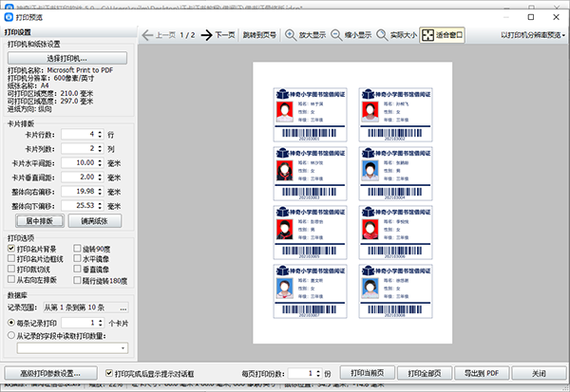Image resolution: width=570 pixels, height=392 pixels.
Task: Click the 铺满纸张 button
Action: pyautogui.click(x=94, y=221)
